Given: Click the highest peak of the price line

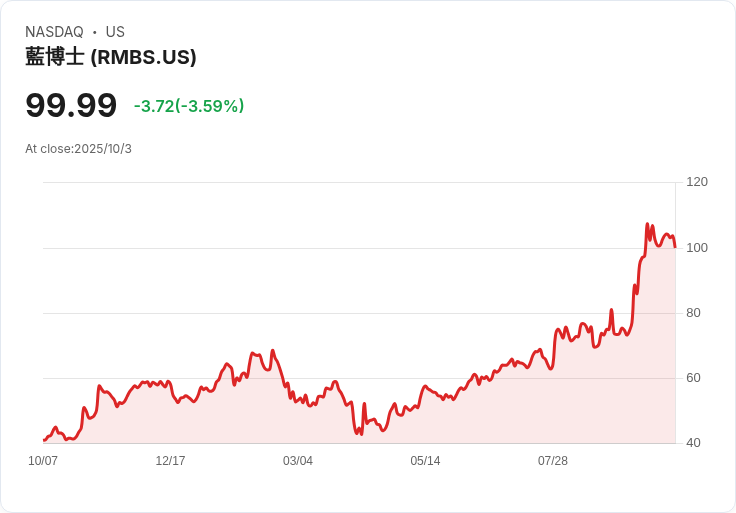Looking at the screenshot, I should 647,225.
